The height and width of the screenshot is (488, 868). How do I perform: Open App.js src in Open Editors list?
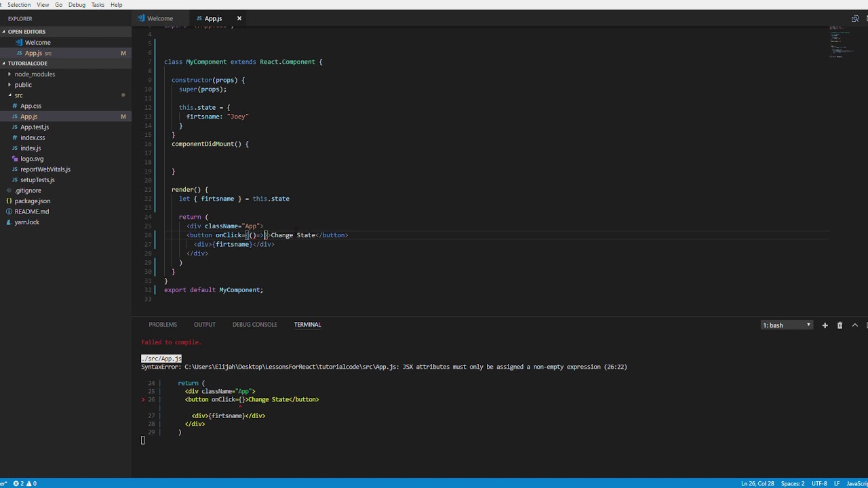coord(34,53)
